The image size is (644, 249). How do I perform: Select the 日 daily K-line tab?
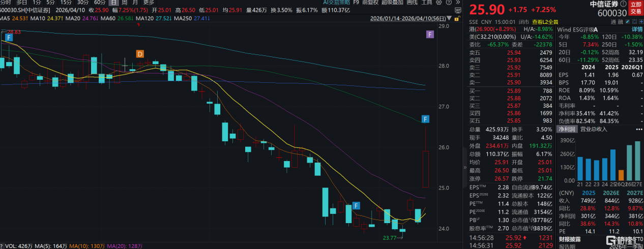tap(113, 3)
